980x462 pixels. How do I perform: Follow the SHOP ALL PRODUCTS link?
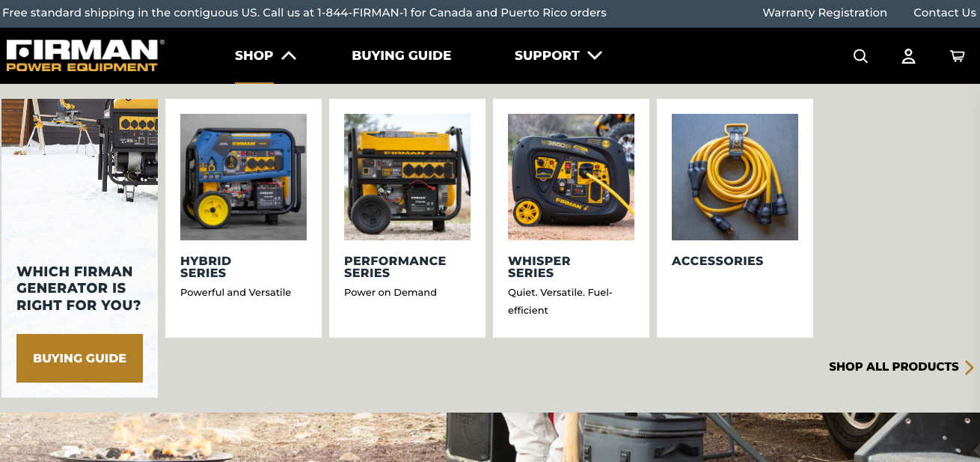click(894, 367)
